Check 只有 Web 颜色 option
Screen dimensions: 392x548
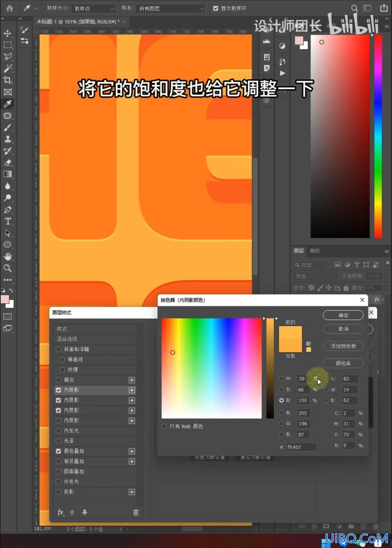(164, 426)
